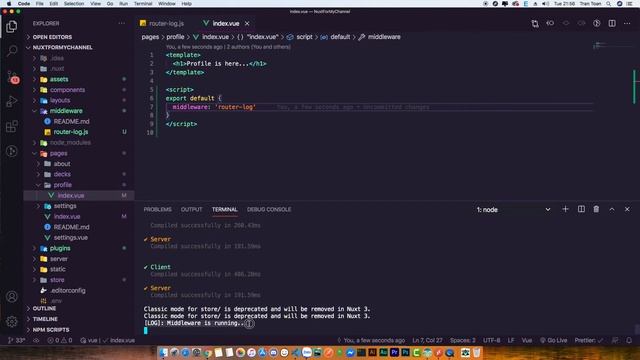Click 'profile' breadcrumb item
The width and height of the screenshot is (640, 360).
click(x=175, y=37)
